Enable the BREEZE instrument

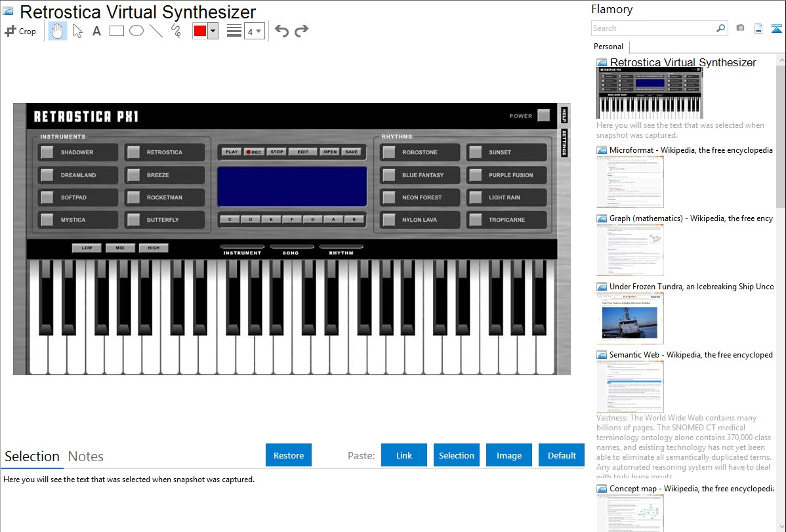click(x=133, y=174)
